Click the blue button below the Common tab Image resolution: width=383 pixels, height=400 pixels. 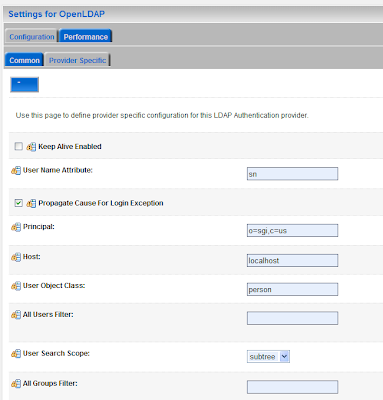[x=25, y=84]
